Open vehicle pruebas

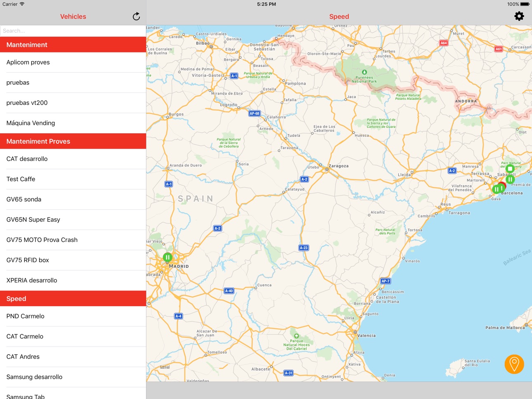point(73,83)
